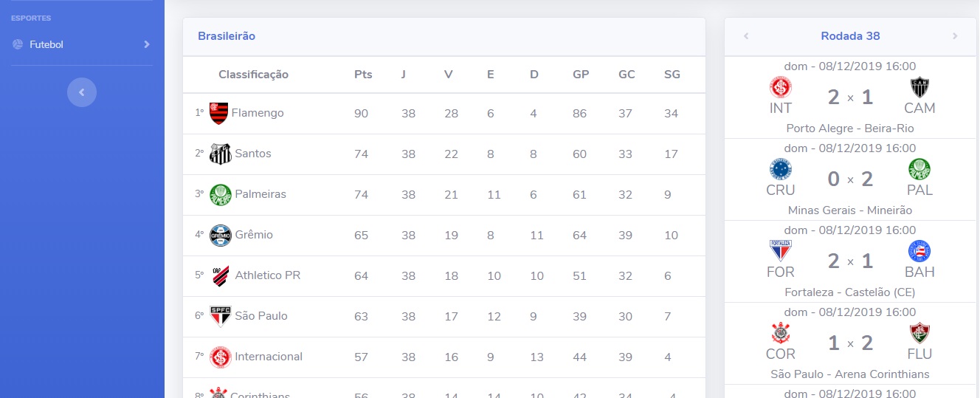Click the Athletico PR crest
The image size is (980, 398).
coord(220,276)
